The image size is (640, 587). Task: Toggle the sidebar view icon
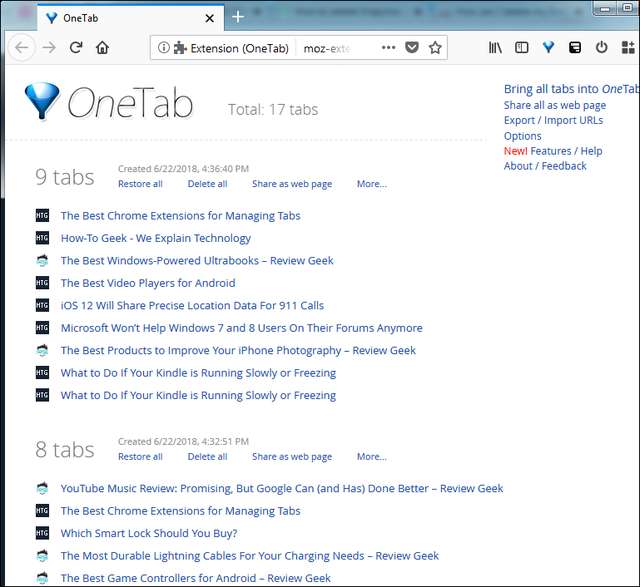point(522,48)
